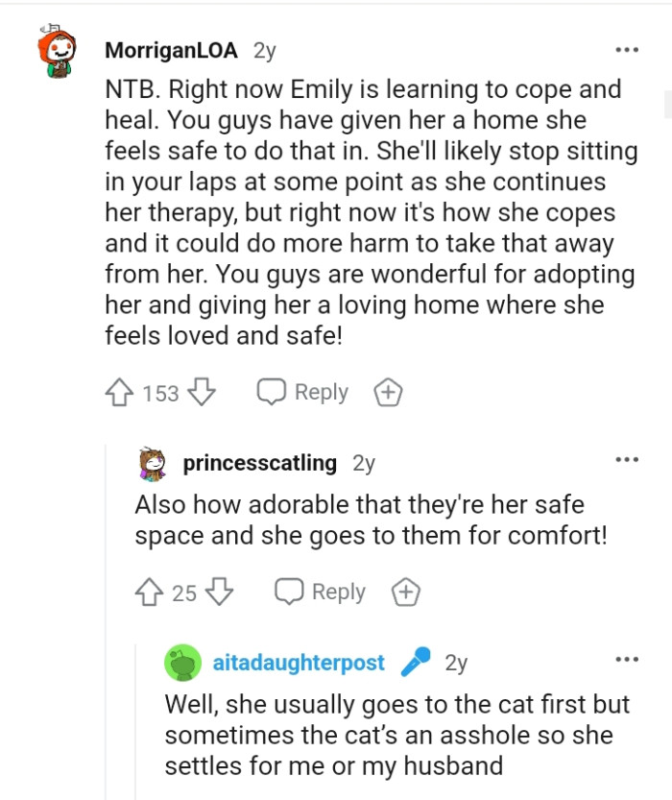Open overflow menu on aitadaughterpost's comment
The image size is (672, 800).
pos(627,659)
